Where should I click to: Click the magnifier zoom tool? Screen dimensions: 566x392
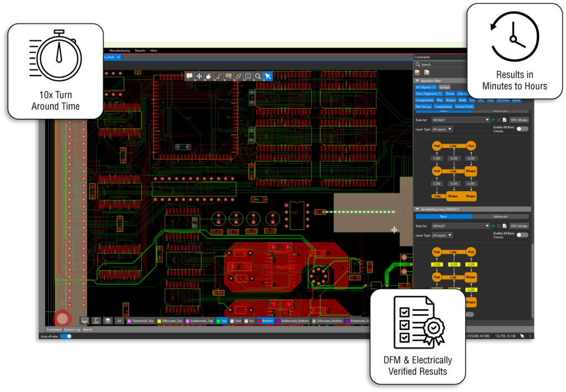pos(258,76)
